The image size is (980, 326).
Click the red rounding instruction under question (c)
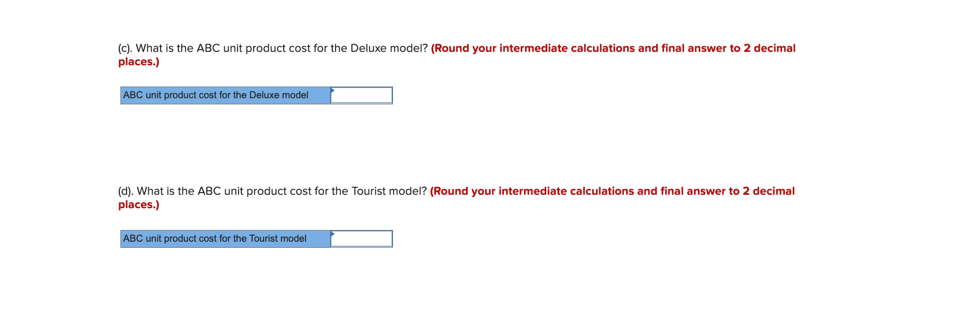[613, 48]
